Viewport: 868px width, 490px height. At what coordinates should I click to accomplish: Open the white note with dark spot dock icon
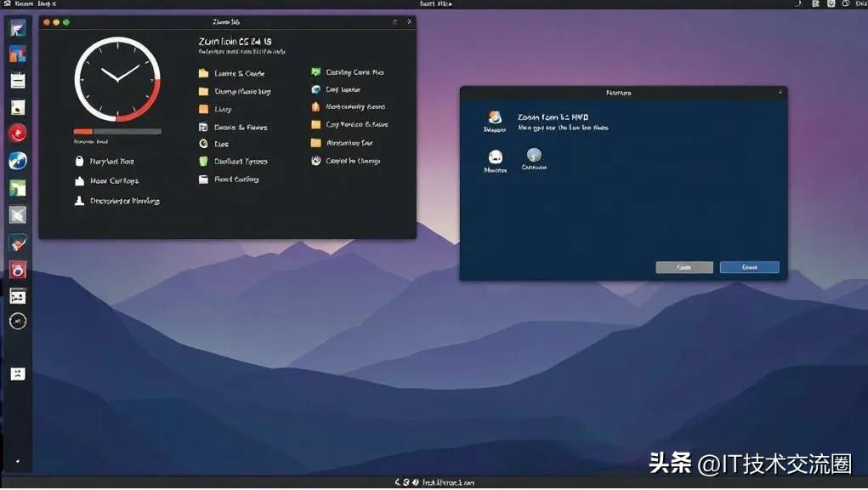pyautogui.click(x=18, y=107)
